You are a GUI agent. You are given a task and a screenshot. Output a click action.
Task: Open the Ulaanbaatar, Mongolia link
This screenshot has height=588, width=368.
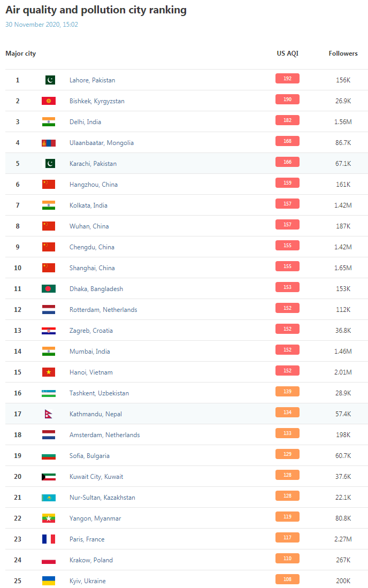(102, 143)
